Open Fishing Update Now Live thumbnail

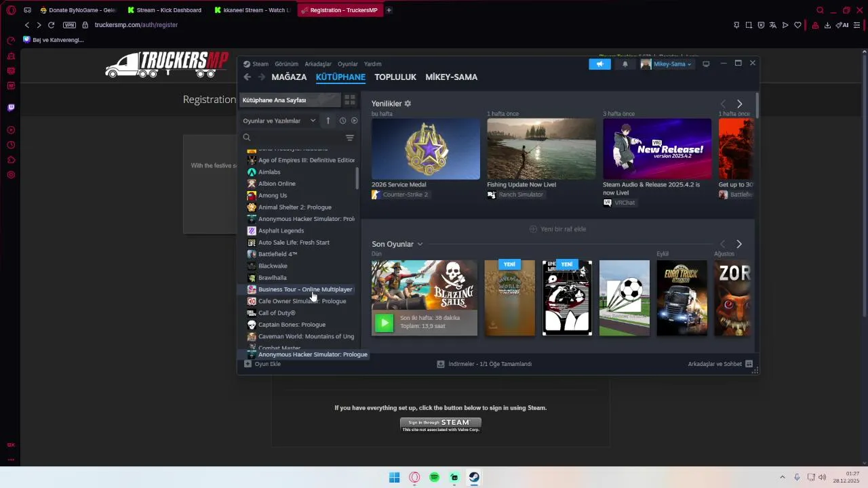pyautogui.click(x=541, y=149)
